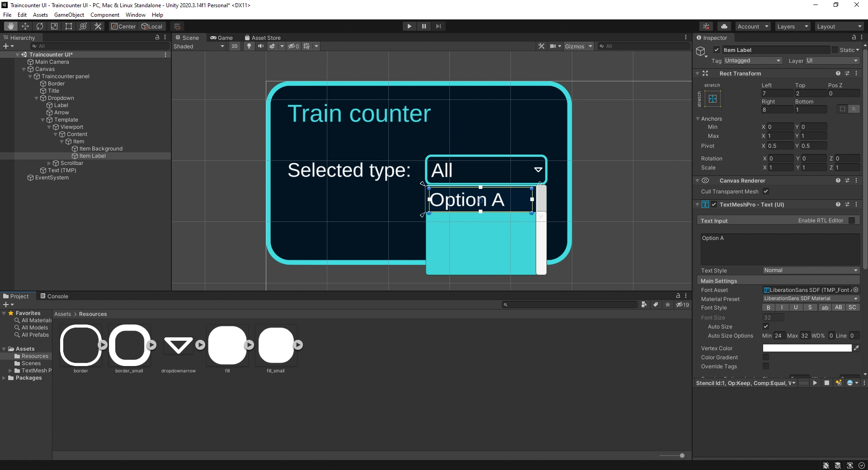Enable RTL Editor checkbox
Screen dimensions: 868x470
click(852, 221)
